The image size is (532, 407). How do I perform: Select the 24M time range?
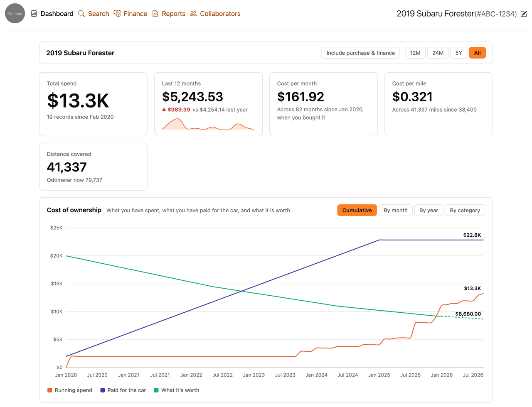coord(438,53)
